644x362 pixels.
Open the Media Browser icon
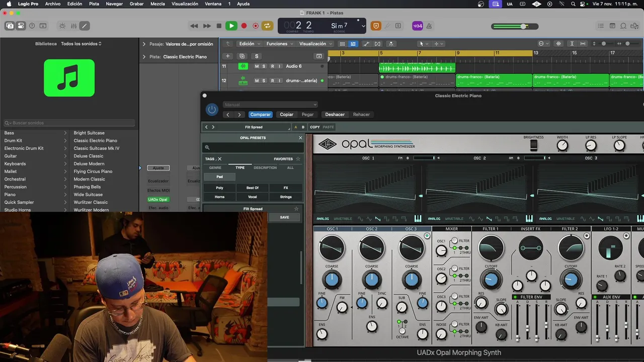pyautogui.click(x=635, y=26)
